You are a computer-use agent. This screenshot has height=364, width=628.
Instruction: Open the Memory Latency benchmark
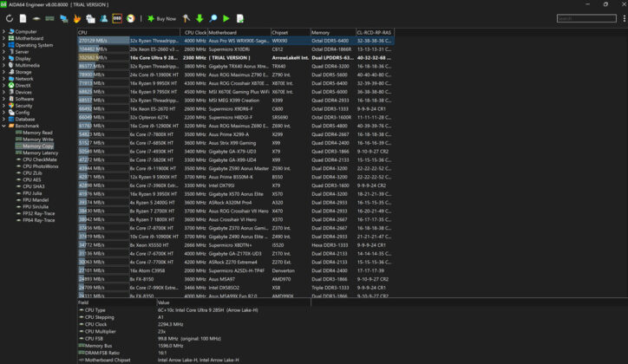pos(36,153)
